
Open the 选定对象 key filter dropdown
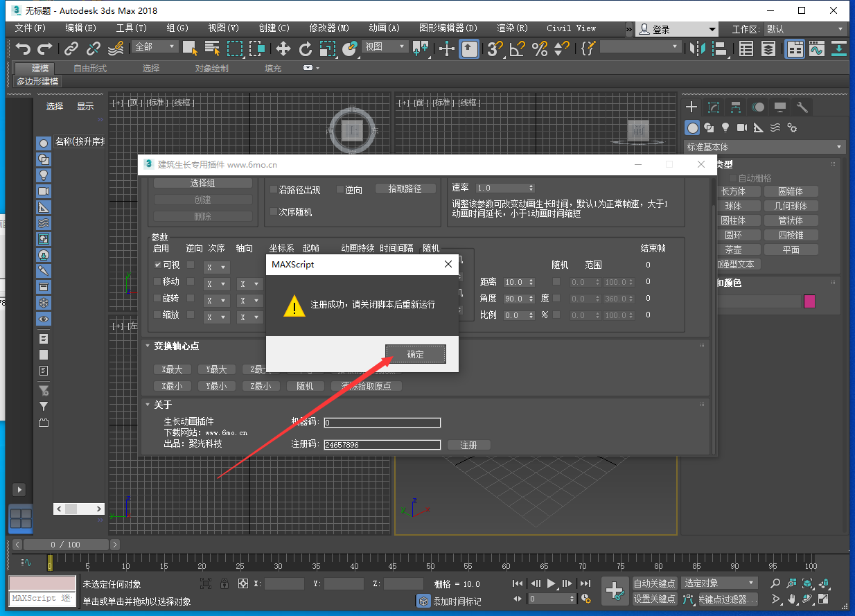click(719, 583)
